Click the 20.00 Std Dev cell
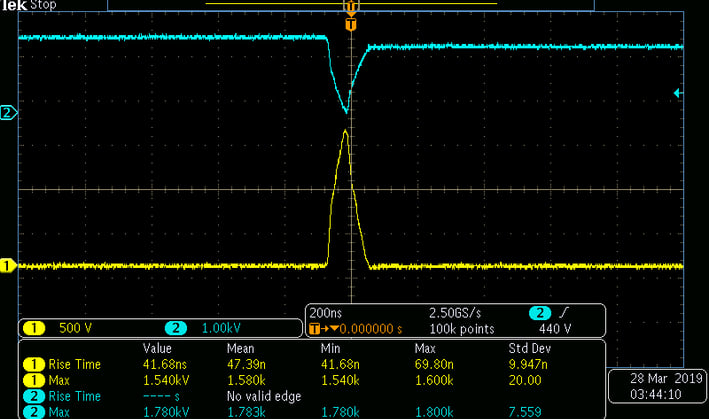Screen dimensions: 709x419 coord(525,381)
